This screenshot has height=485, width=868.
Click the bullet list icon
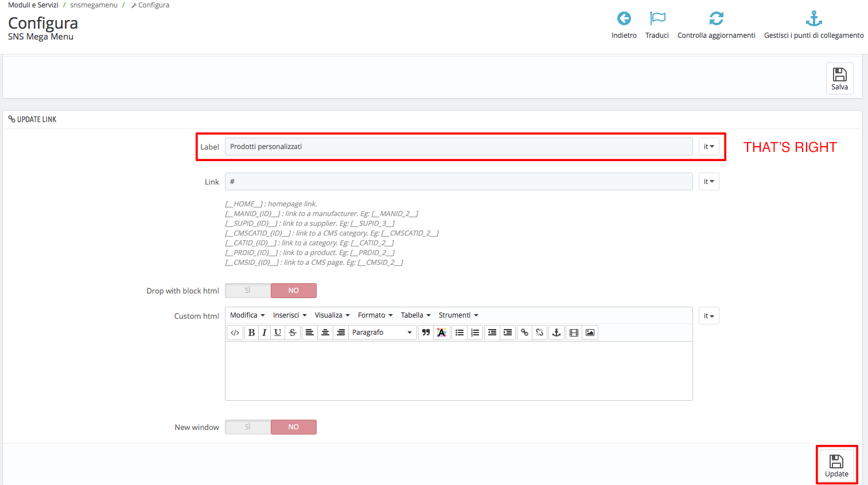pyautogui.click(x=460, y=333)
